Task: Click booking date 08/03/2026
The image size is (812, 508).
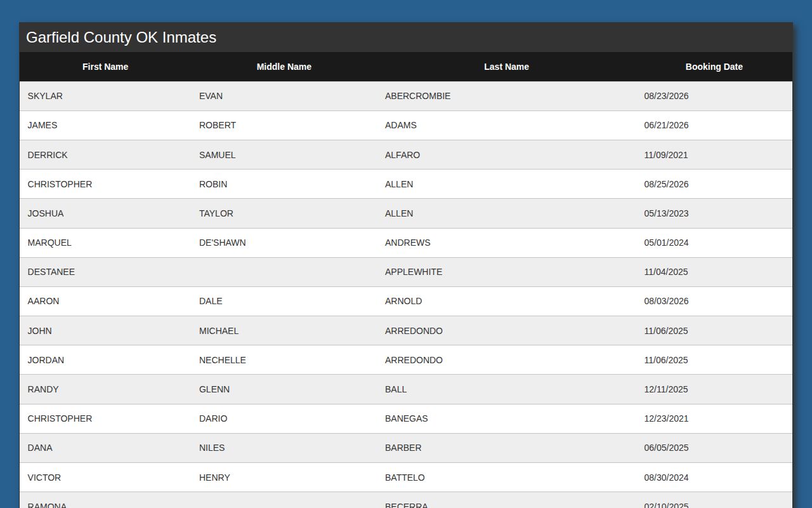Action: 666,301
